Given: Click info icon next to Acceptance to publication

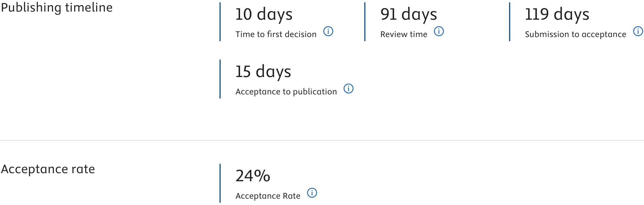Looking at the screenshot, I should click(x=348, y=89).
